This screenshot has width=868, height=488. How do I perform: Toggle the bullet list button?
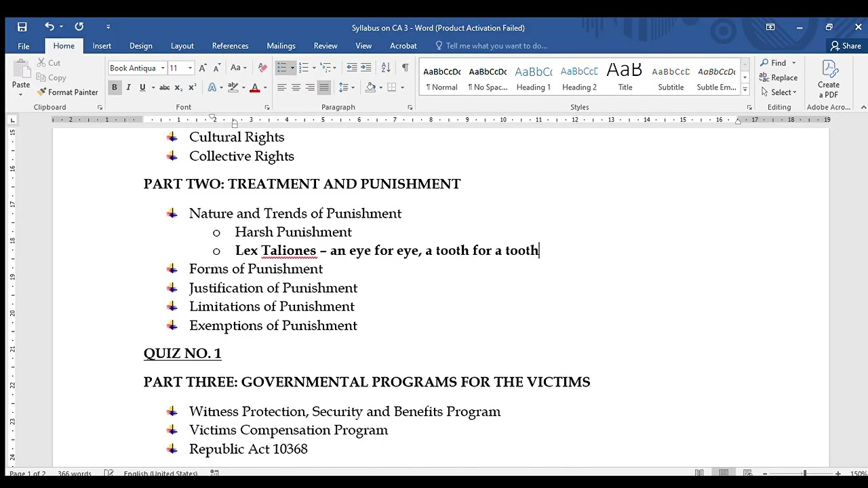[282, 68]
